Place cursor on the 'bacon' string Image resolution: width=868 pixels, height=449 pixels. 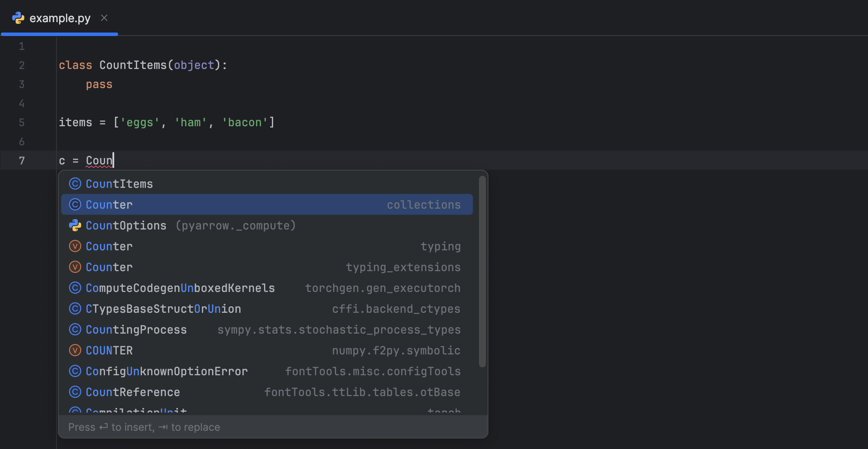coord(244,123)
